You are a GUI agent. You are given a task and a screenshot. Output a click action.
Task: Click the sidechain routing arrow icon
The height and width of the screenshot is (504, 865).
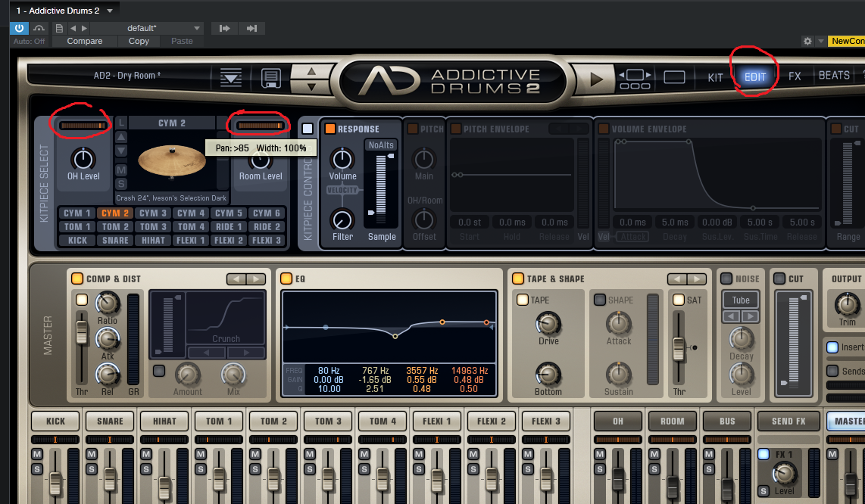pyautogui.click(x=224, y=28)
